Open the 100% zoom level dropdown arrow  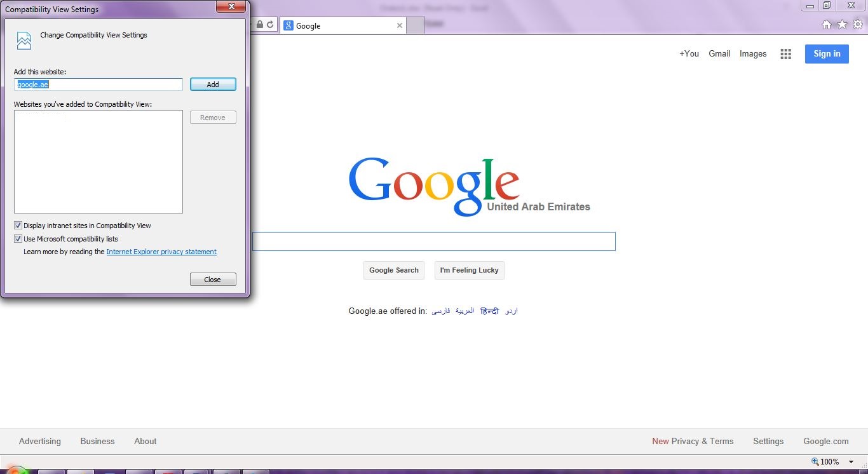tap(851, 462)
